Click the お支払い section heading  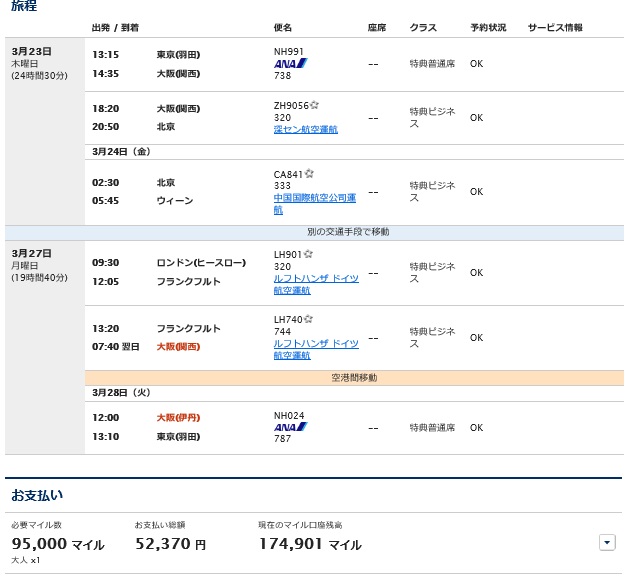pos(37,495)
